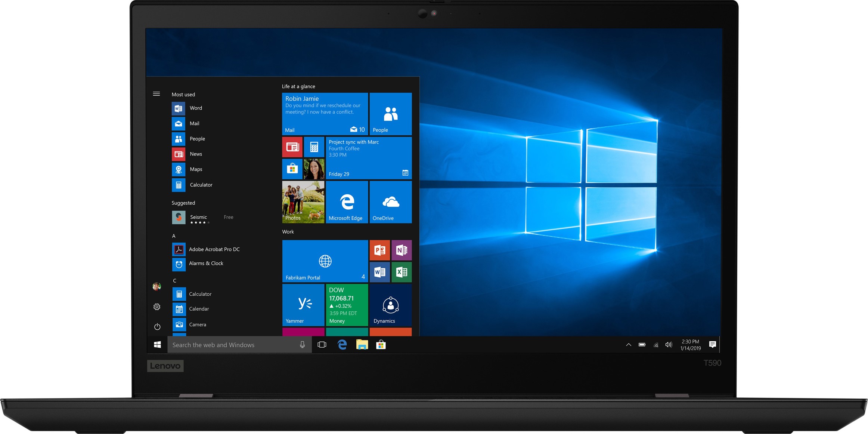868x434 pixels.
Task: Open the OneNote tile
Action: [x=402, y=250]
